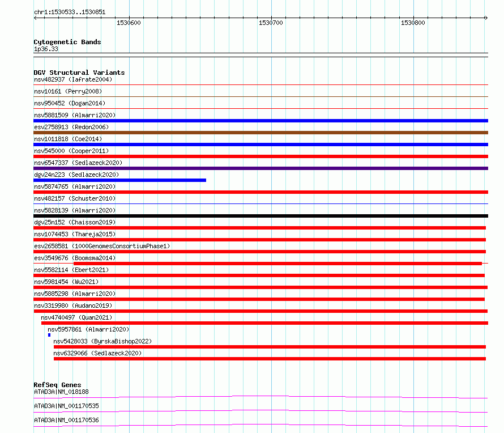
Task: Select the black nsv5828139 (Almarri2020) bar
Action: click(260, 216)
